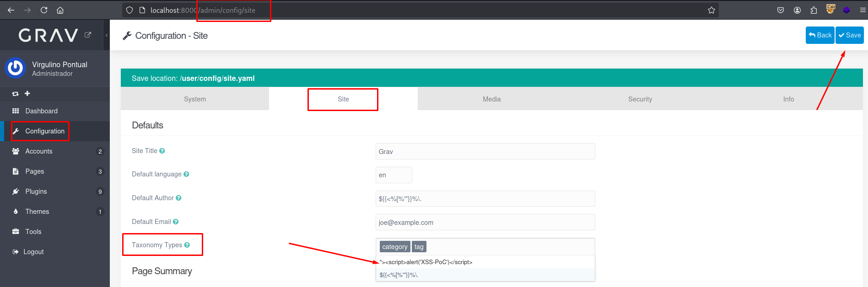
Task: Switch to the Media tab
Action: pyautogui.click(x=491, y=99)
